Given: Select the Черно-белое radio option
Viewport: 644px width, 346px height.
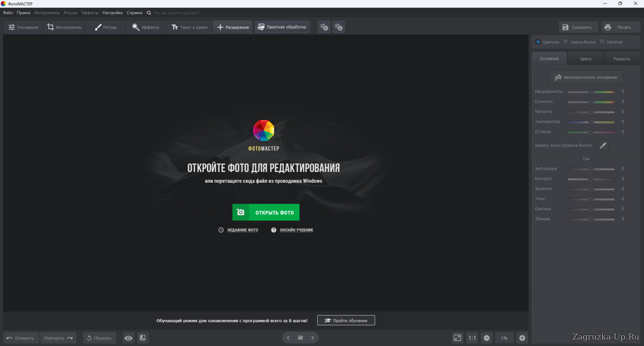Looking at the screenshot, I should (x=565, y=42).
